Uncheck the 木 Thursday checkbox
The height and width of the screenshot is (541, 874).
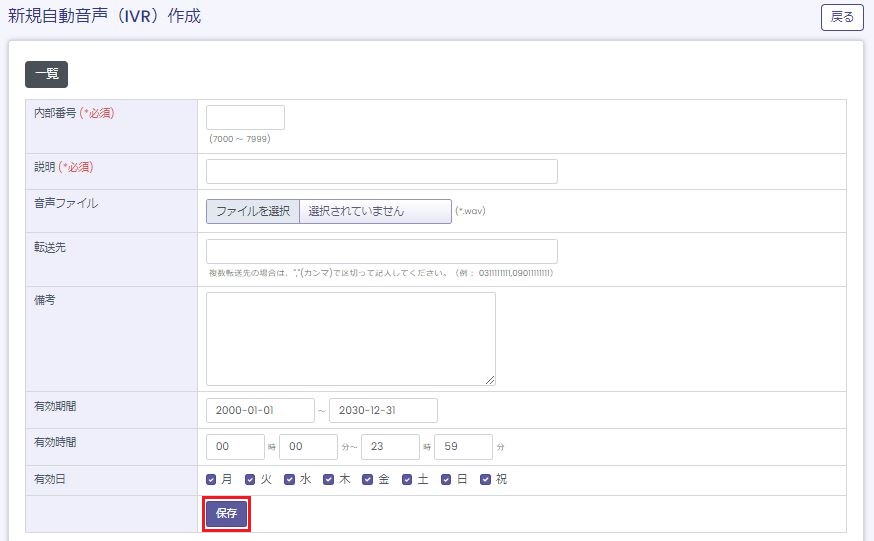pyautogui.click(x=329, y=480)
